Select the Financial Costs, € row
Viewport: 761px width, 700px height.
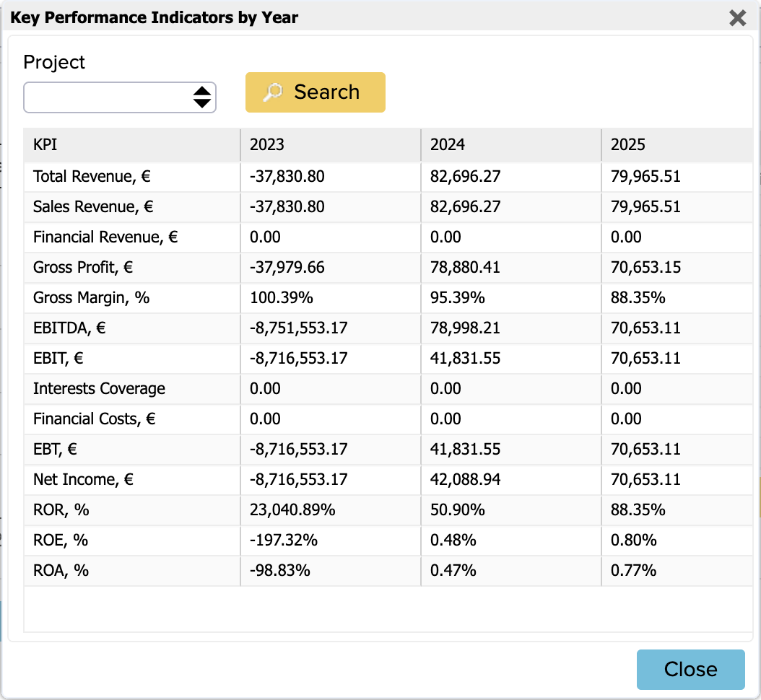388,419
